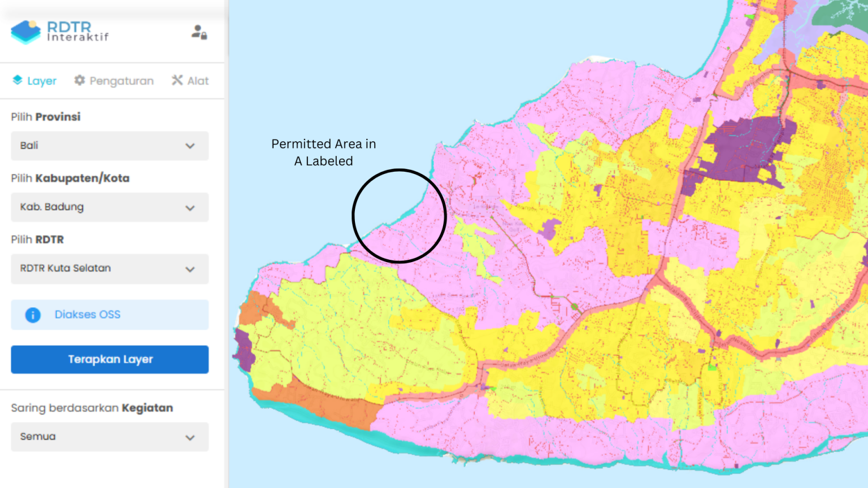Click the user lock account icon
The height and width of the screenshot is (488, 868).
coord(198,33)
